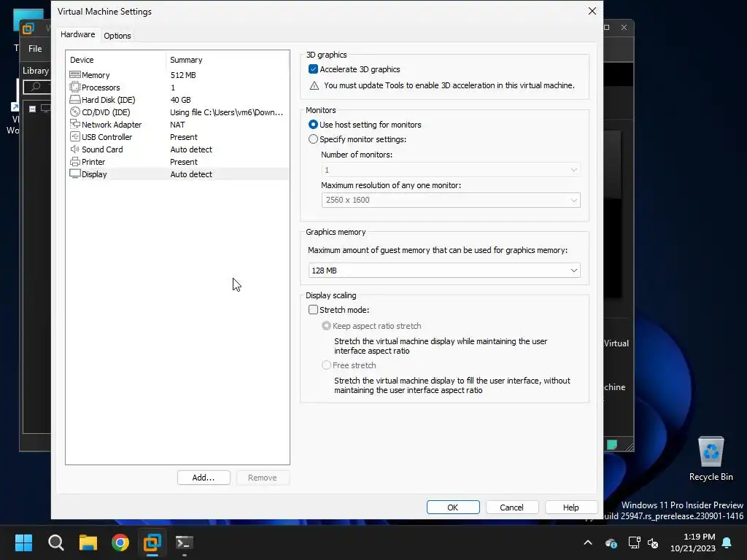Click the Processors summary value 1
Screen dimensions: 747x560
point(173,87)
